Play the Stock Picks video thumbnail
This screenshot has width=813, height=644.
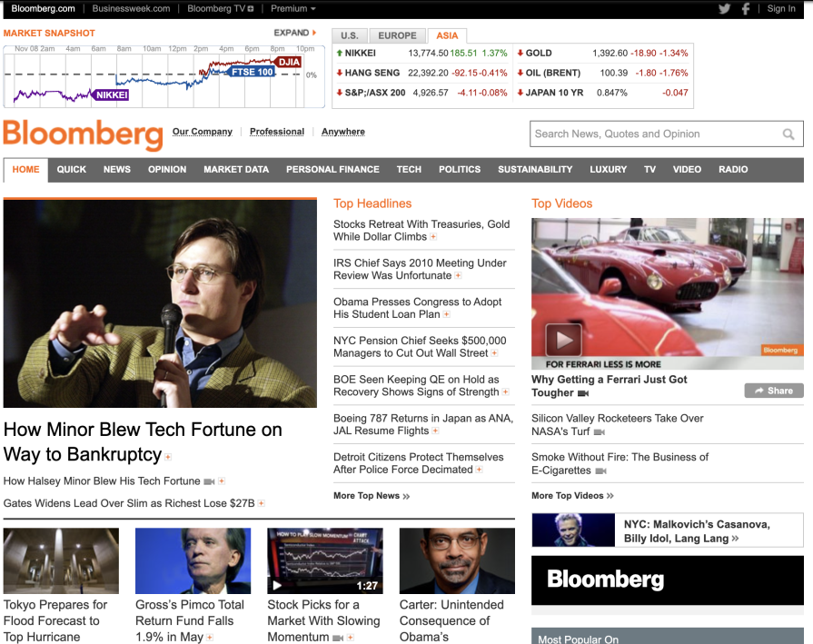pyautogui.click(x=324, y=560)
